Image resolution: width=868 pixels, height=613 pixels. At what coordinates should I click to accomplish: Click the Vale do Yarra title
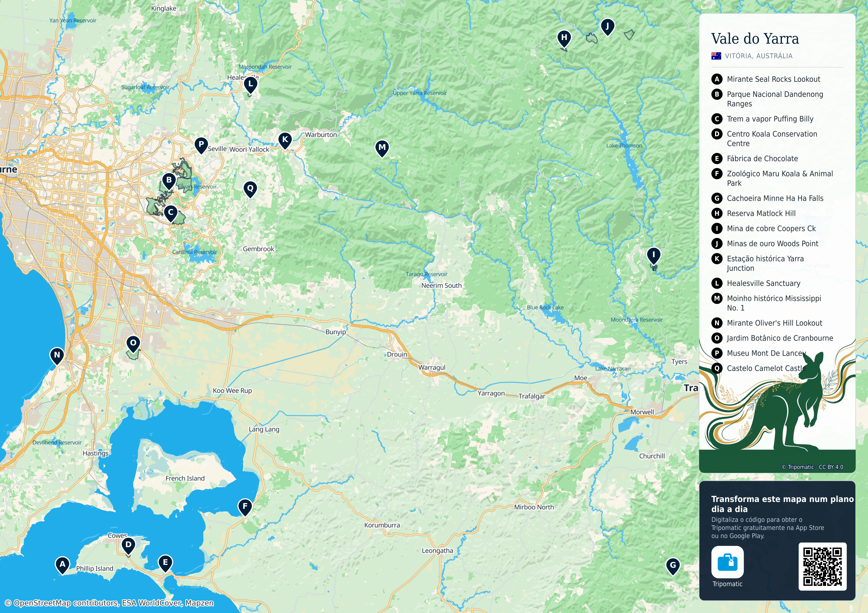coord(755,39)
